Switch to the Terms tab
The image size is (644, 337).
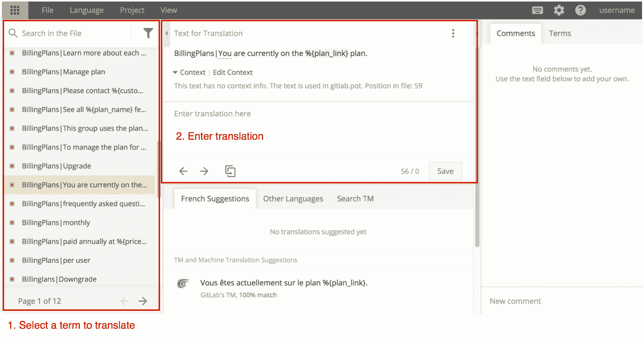(560, 33)
